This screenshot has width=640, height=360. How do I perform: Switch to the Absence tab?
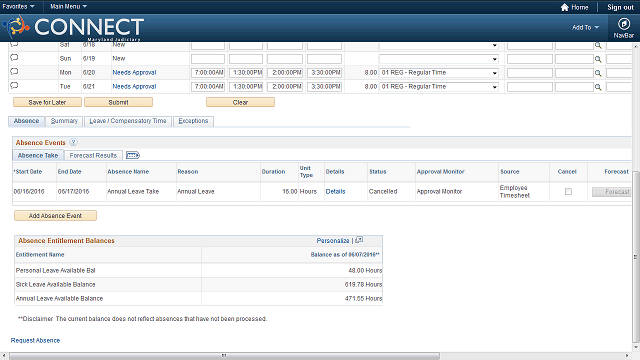[26, 121]
